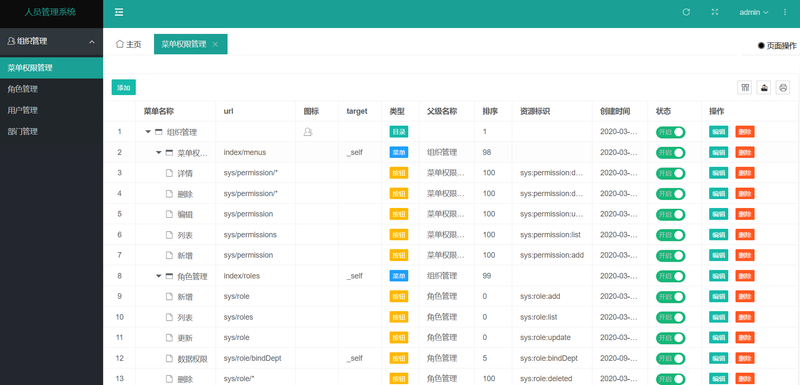
Task: Toggle the 开启 switch for row 1 组织管理
Action: click(x=670, y=132)
